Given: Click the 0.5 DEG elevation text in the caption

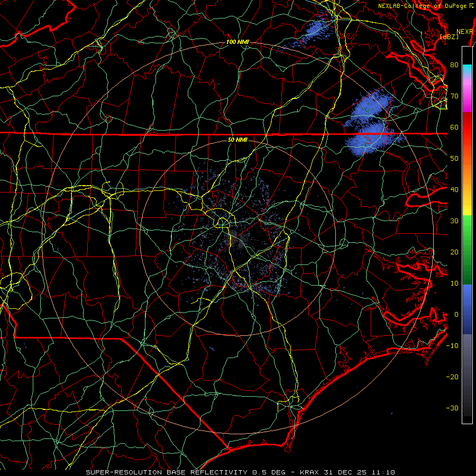Looking at the screenshot, I should 269,472.
